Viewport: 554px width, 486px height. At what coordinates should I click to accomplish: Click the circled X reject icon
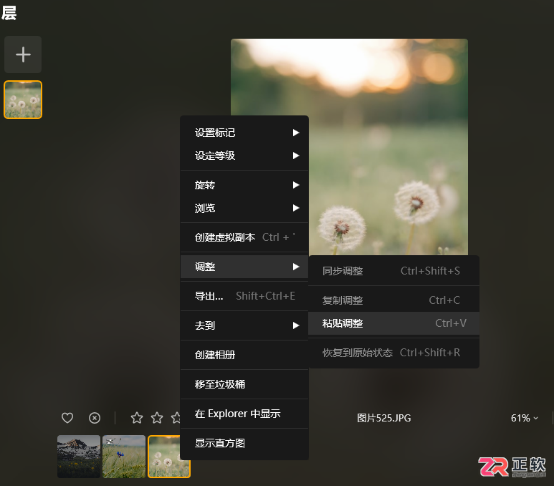point(94,418)
